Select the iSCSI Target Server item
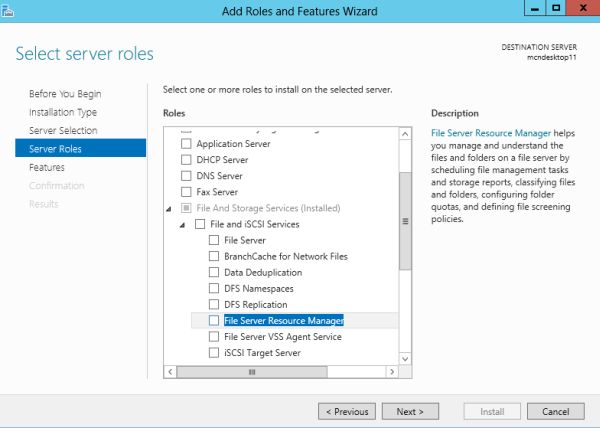The image size is (600, 428). click(262, 353)
